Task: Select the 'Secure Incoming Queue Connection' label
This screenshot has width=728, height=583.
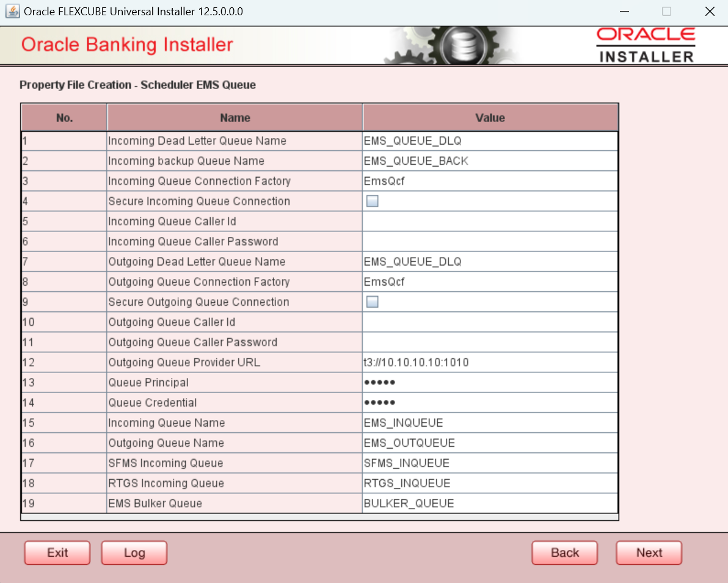Action: pos(199,201)
